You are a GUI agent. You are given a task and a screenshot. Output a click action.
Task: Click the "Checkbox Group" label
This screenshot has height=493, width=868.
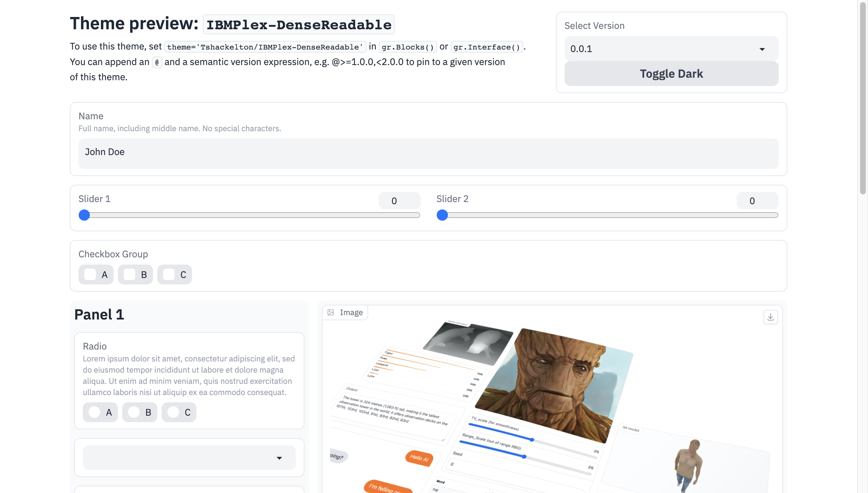113,254
